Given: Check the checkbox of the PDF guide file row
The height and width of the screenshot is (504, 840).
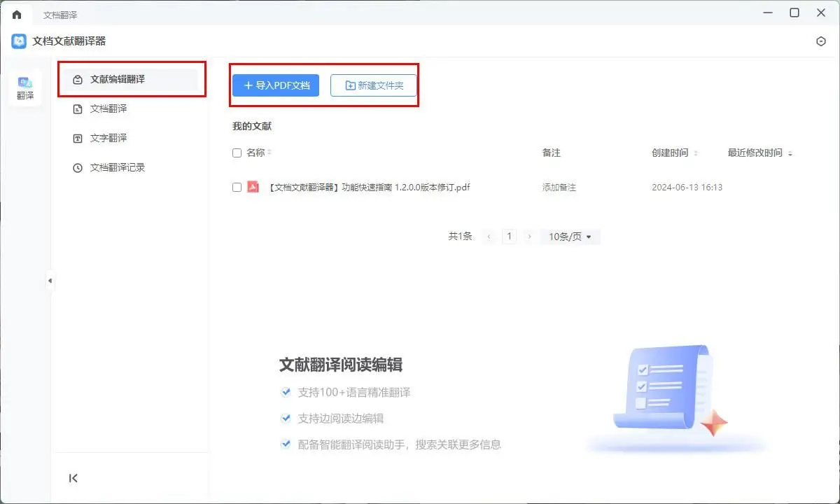Looking at the screenshot, I should (x=237, y=187).
